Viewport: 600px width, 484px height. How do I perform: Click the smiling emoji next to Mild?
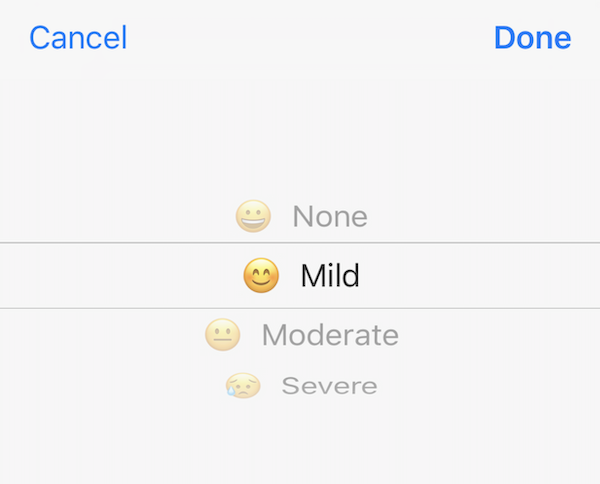[x=261, y=275]
